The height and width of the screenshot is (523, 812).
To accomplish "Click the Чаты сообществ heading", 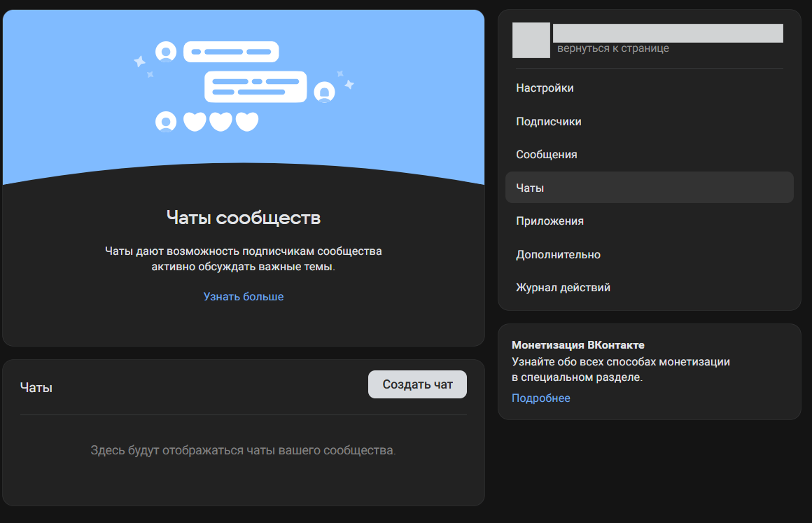I will tap(242, 217).
